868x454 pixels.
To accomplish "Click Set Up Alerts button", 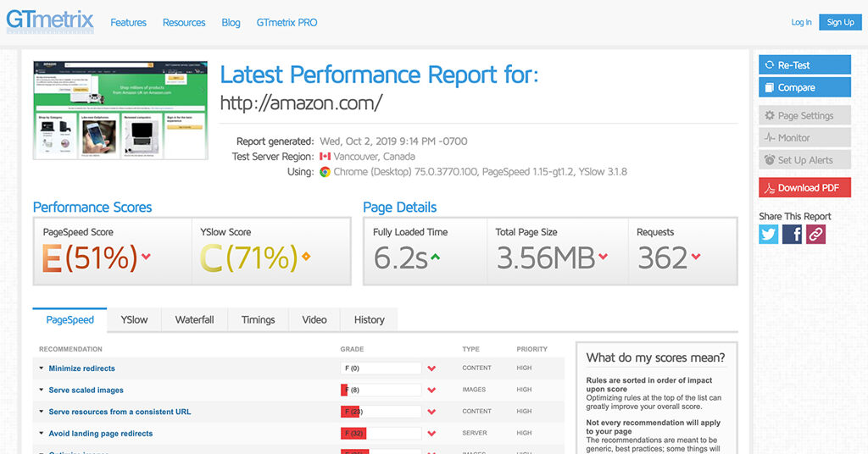I will 804,160.
